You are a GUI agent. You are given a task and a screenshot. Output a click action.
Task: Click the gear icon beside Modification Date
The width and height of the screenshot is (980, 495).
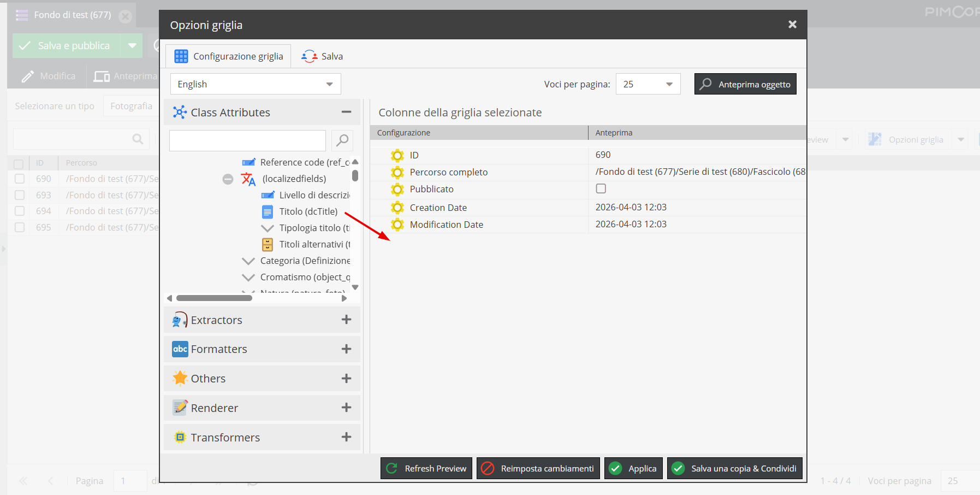(397, 225)
